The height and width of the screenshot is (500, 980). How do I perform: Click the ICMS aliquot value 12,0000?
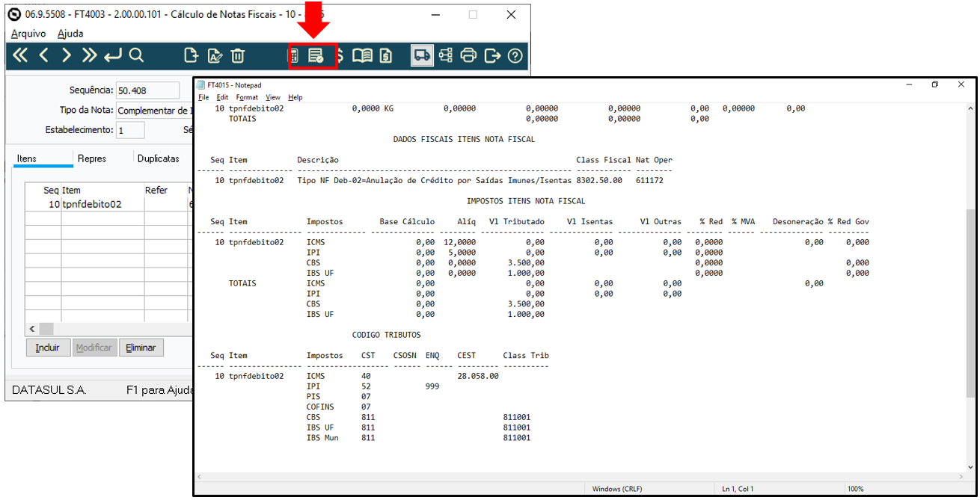[x=459, y=242]
